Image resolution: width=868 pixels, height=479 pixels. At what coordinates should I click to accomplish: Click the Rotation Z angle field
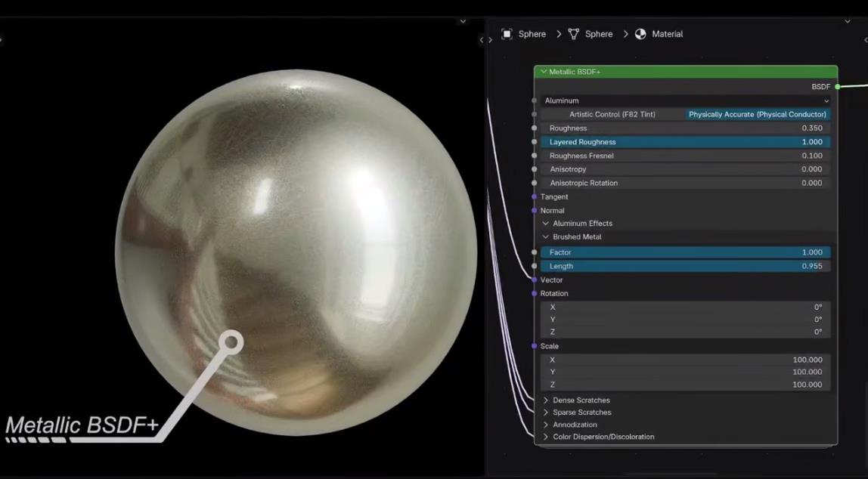(685, 332)
